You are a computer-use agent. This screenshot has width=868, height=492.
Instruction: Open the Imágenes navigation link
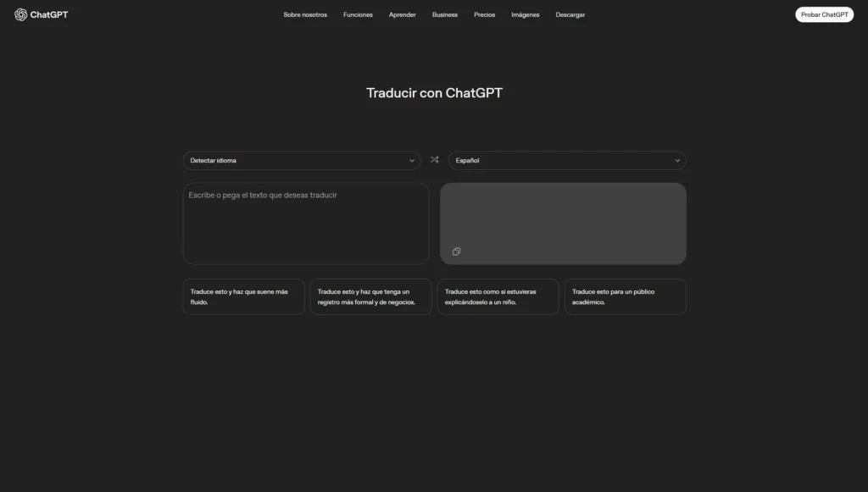[525, 14]
